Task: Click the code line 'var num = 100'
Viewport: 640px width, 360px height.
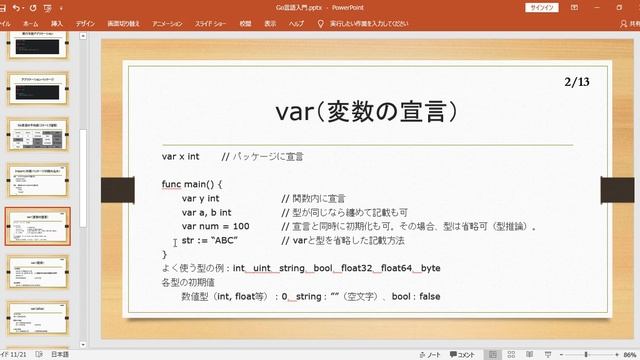Action: [216, 227]
